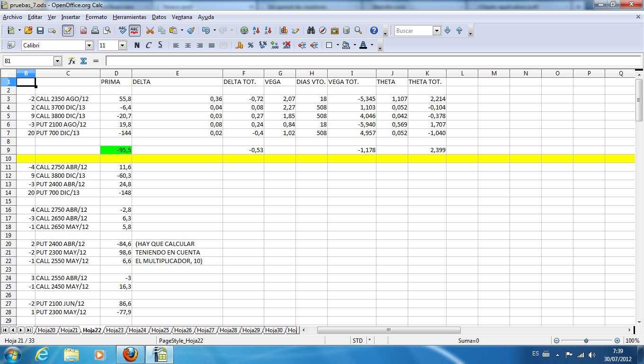Sort the selection in ascending order

[256, 31]
